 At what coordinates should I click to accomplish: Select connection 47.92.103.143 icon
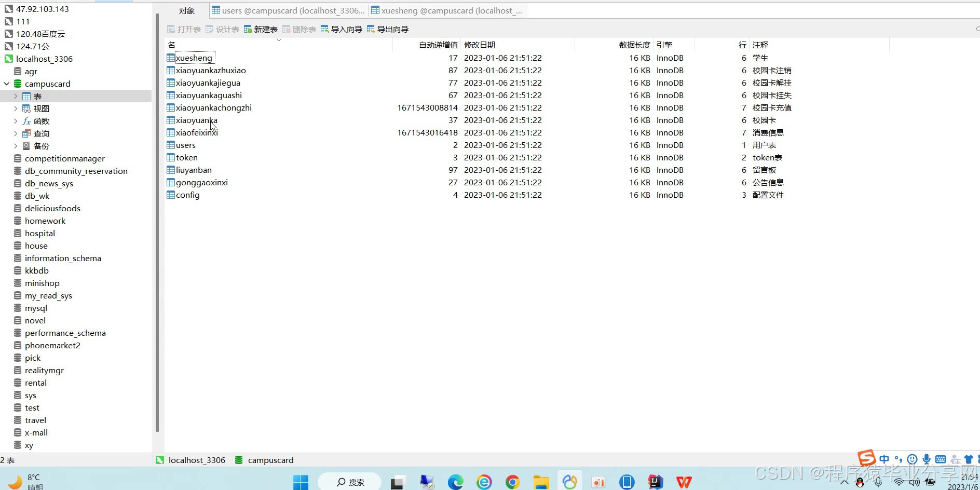coord(8,9)
